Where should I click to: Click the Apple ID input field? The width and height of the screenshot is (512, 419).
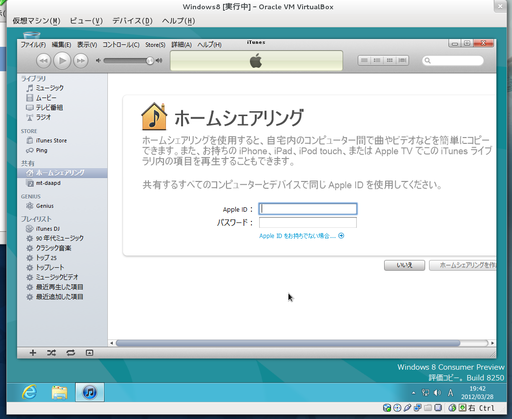pos(308,209)
